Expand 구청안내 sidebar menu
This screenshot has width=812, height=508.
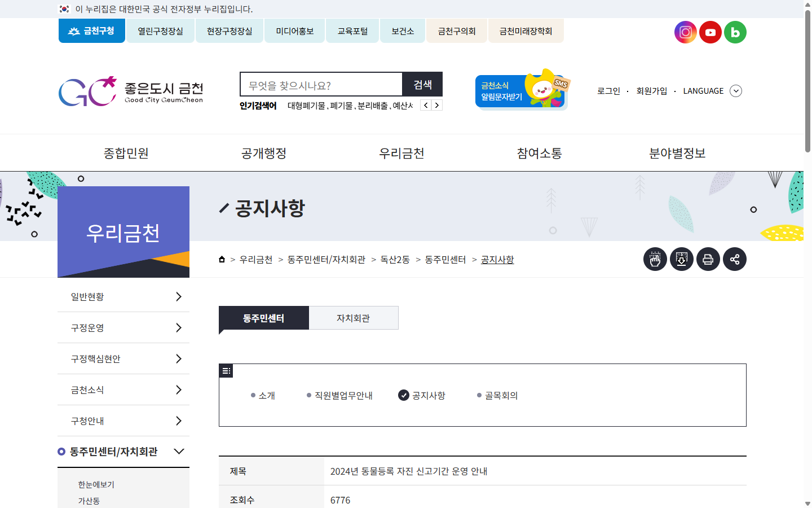click(x=123, y=421)
